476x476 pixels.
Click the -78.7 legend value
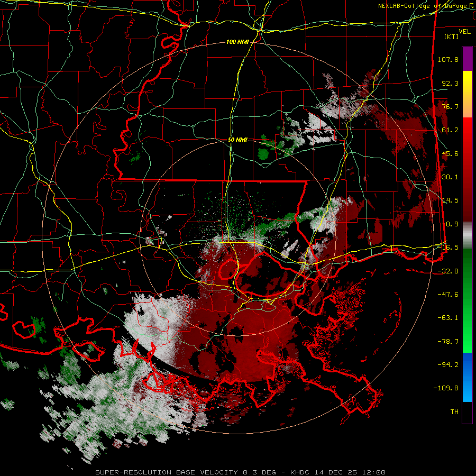[x=448, y=342]
